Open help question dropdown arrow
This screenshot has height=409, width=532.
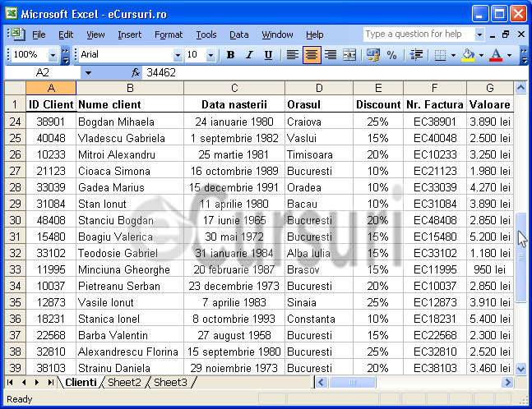[479, 34]
